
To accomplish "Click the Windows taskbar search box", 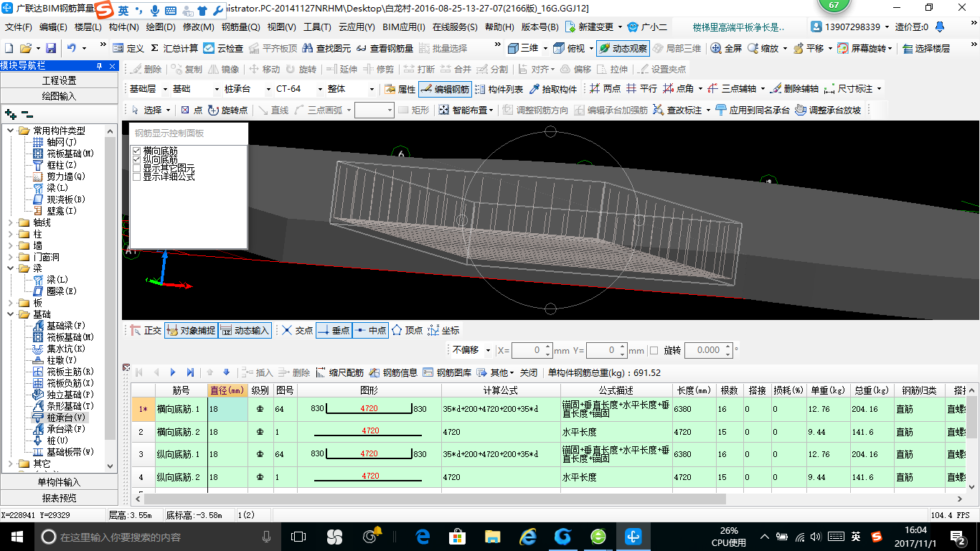I will pyautogui.click(x=155, y=537).
